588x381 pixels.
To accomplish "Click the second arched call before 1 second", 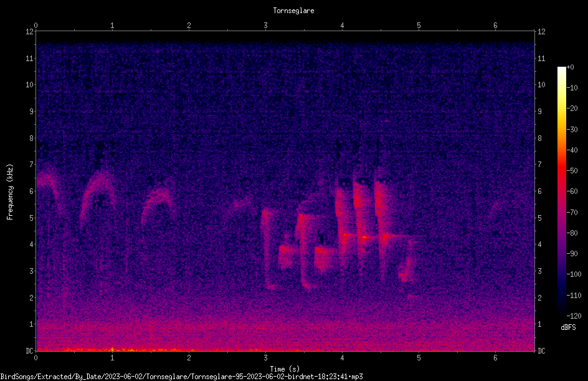I will (98, 197).
